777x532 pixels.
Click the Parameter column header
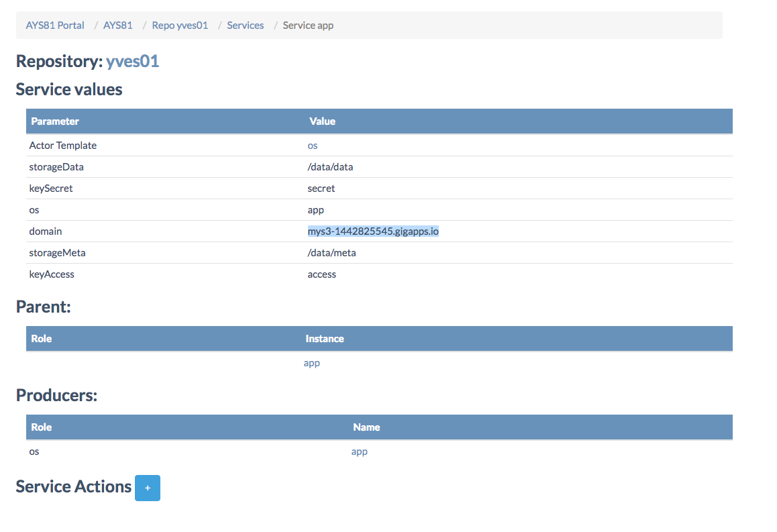click(55, 121)
